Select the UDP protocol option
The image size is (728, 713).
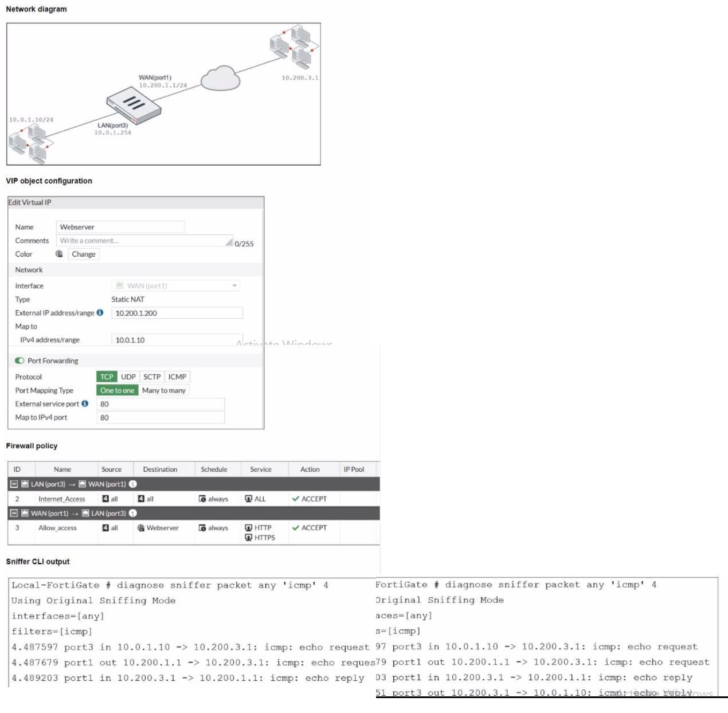coord(128,377)
